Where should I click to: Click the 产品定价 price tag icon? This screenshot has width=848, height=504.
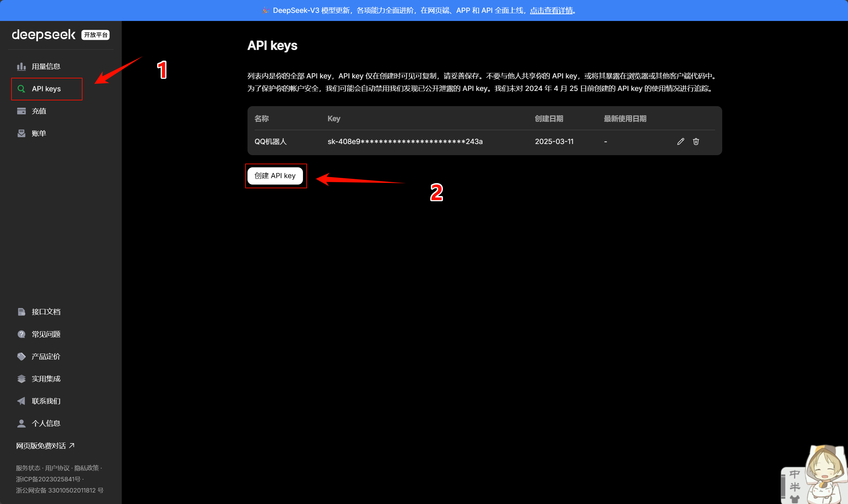point(21,357)
